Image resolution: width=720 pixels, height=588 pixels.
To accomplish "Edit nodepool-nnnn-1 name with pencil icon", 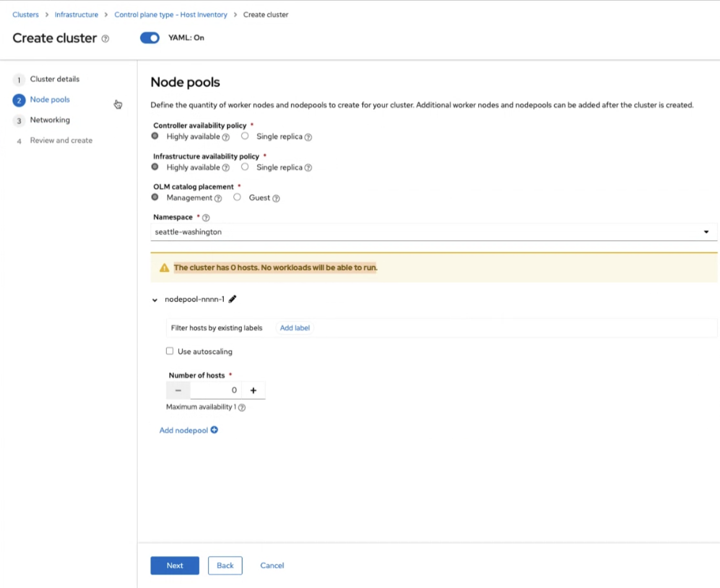I will pos(232,299).
